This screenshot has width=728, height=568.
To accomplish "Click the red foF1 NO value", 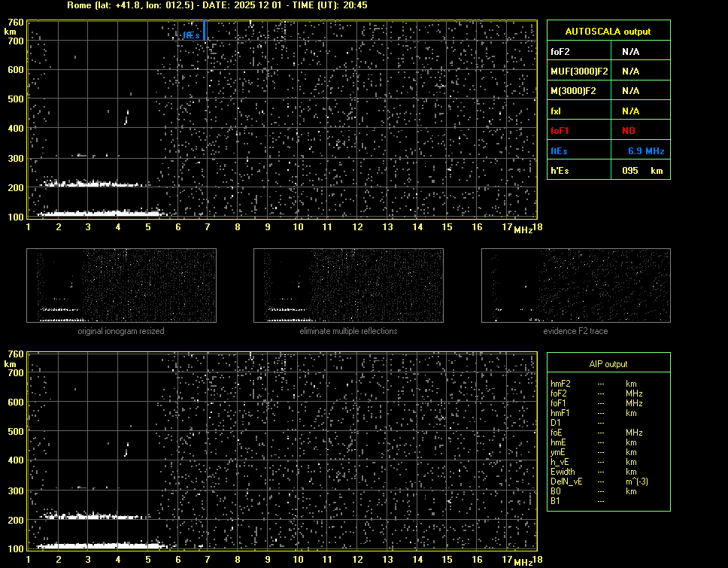I will (628, 130).
